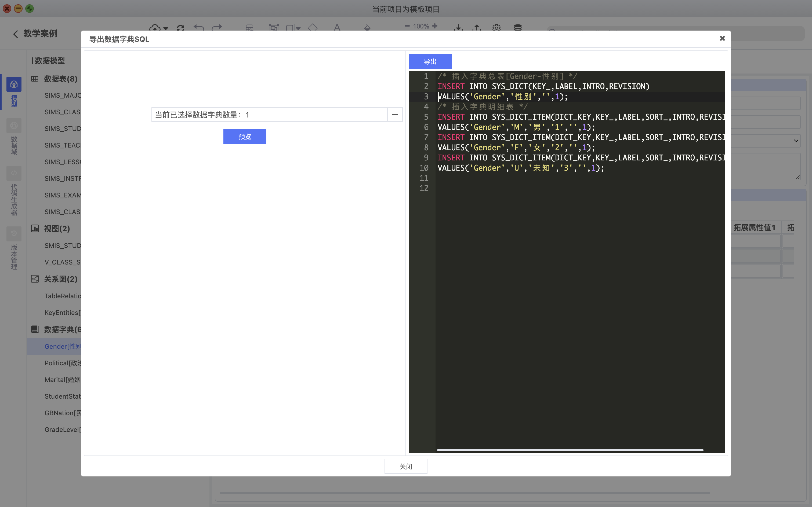Screen dimensions: 812x507
Task: Click the 关闭 button at dialog bottom
Action: coord(406,466)
